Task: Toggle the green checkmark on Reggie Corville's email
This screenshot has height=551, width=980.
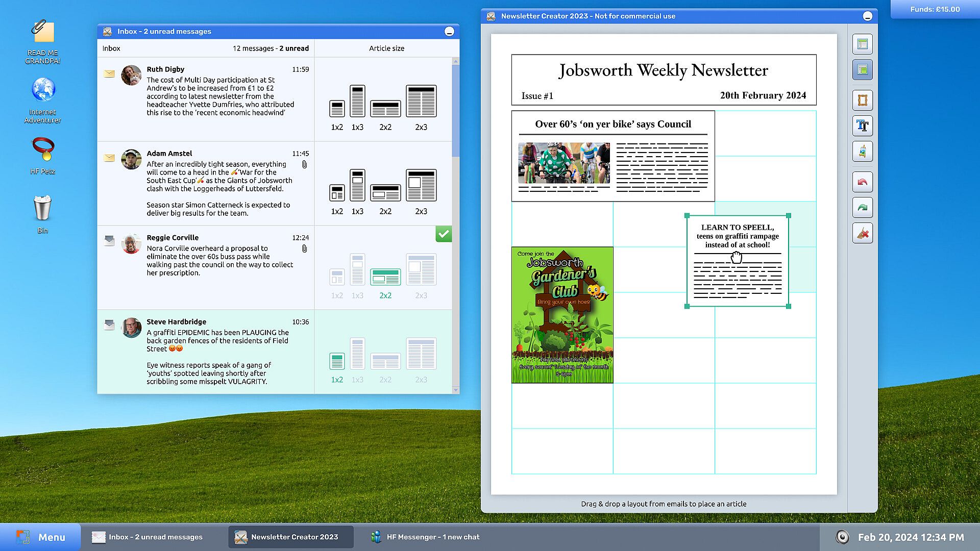Action: 444,234
